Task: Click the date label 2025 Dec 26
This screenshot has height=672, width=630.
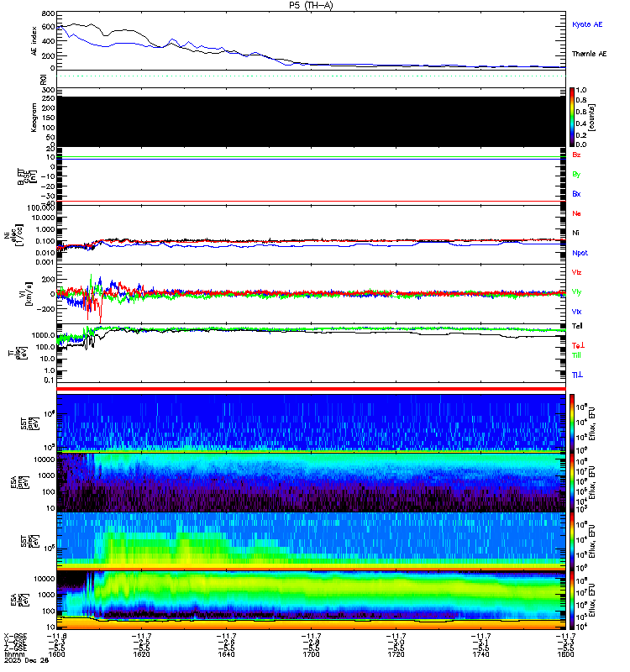Action: 26,660
